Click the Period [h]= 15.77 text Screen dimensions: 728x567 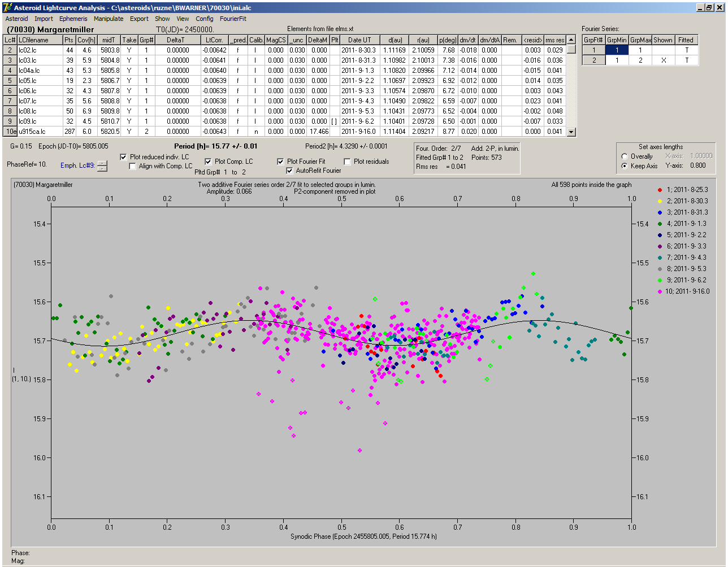(215, 146)
